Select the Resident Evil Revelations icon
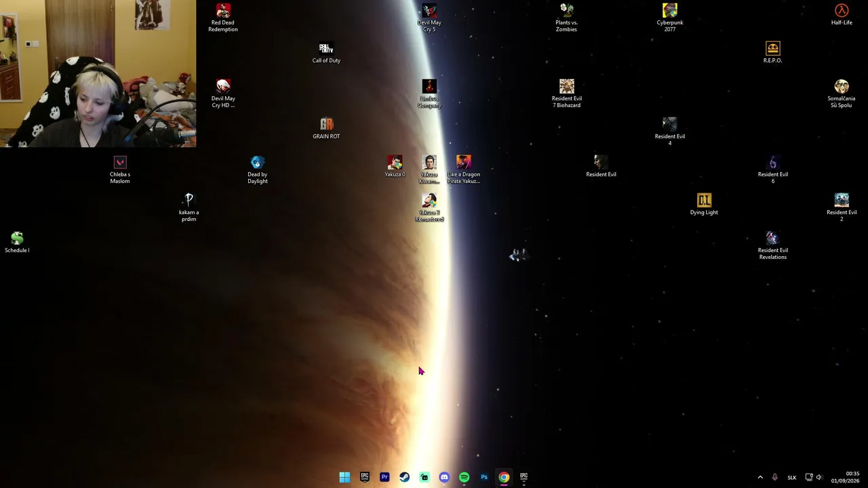The image size is (868, 488). pos(772,245)
